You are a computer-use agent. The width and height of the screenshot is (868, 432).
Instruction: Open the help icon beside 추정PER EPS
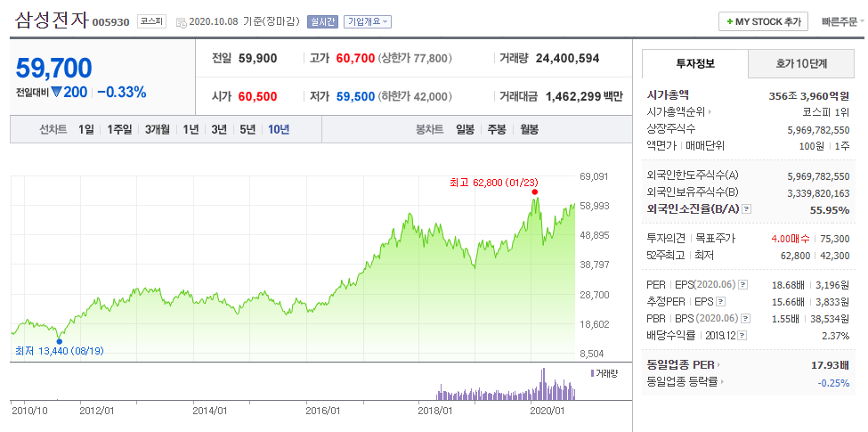coord(720,302)
